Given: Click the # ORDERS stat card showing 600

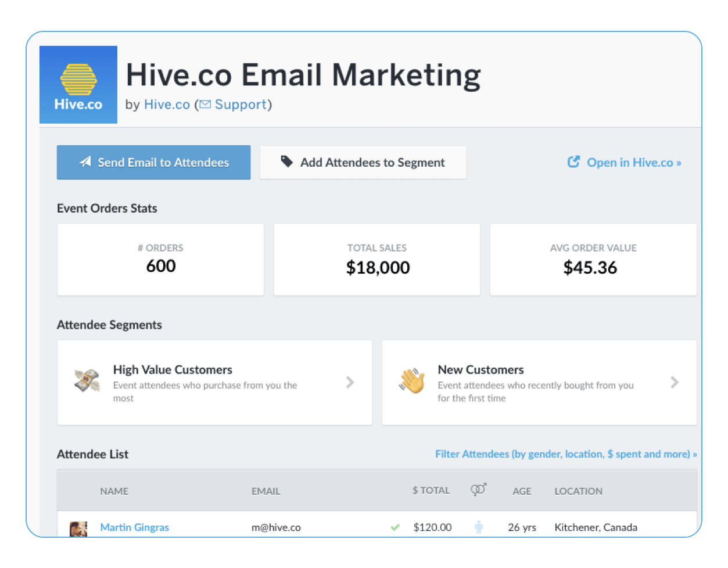Looking at the screenshot, I should tap(160, 260).
